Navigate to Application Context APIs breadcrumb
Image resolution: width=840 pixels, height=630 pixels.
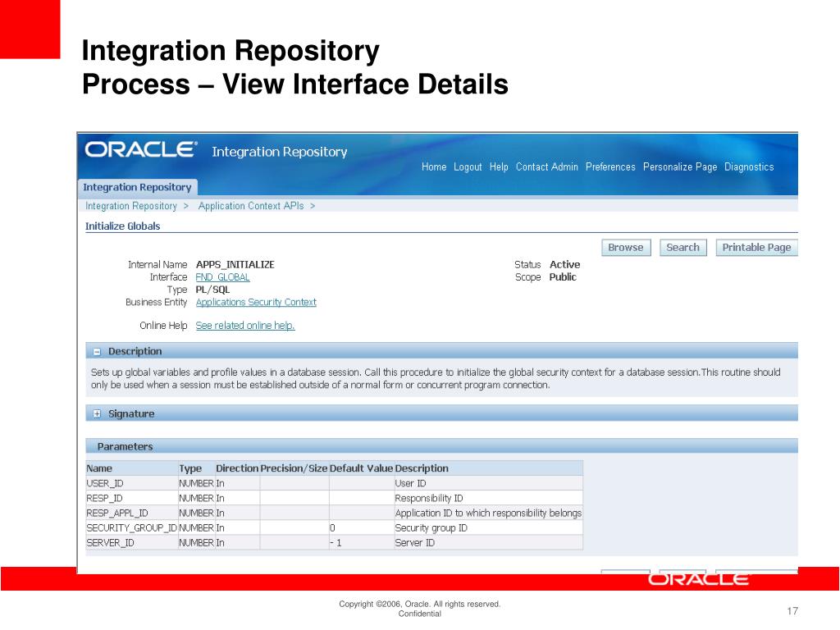coord(251,207)
